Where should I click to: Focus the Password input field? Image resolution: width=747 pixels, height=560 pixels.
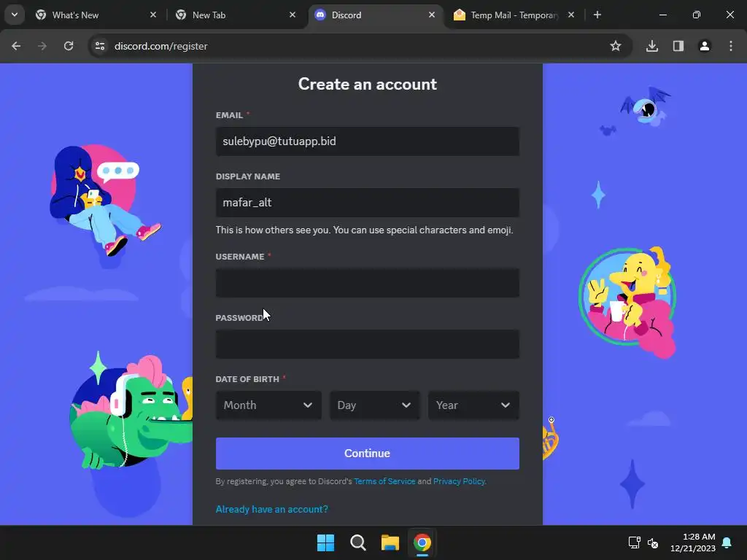[368, 344]
